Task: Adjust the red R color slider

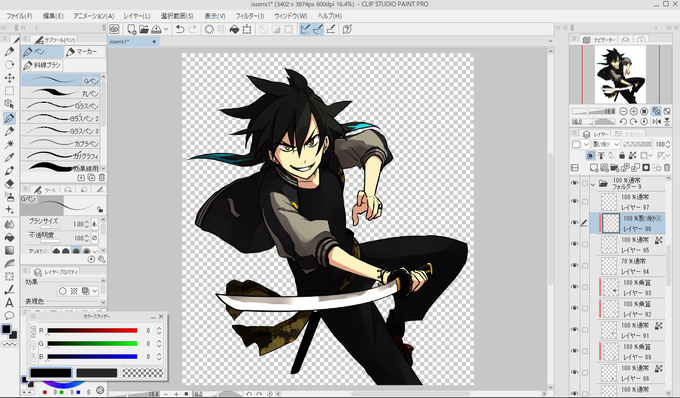Action: pyautogui.click(x=92, y=330)
